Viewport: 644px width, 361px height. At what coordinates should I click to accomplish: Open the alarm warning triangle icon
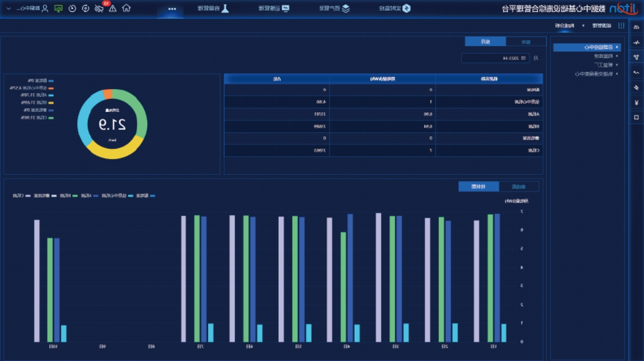click(112, 9)
